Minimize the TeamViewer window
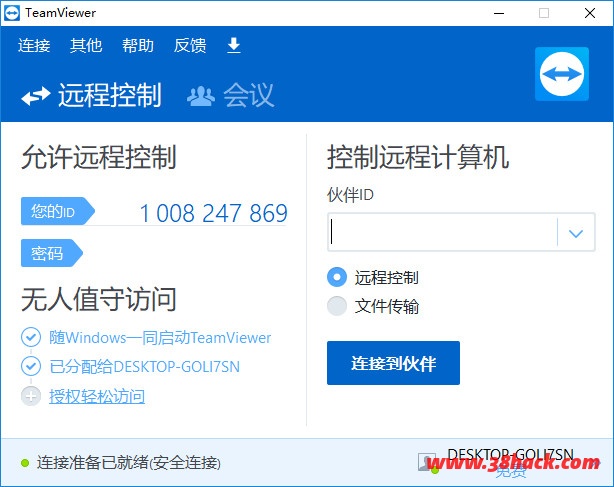The width and height of the screenshot is (614, 487). click(x=499, y=13)
